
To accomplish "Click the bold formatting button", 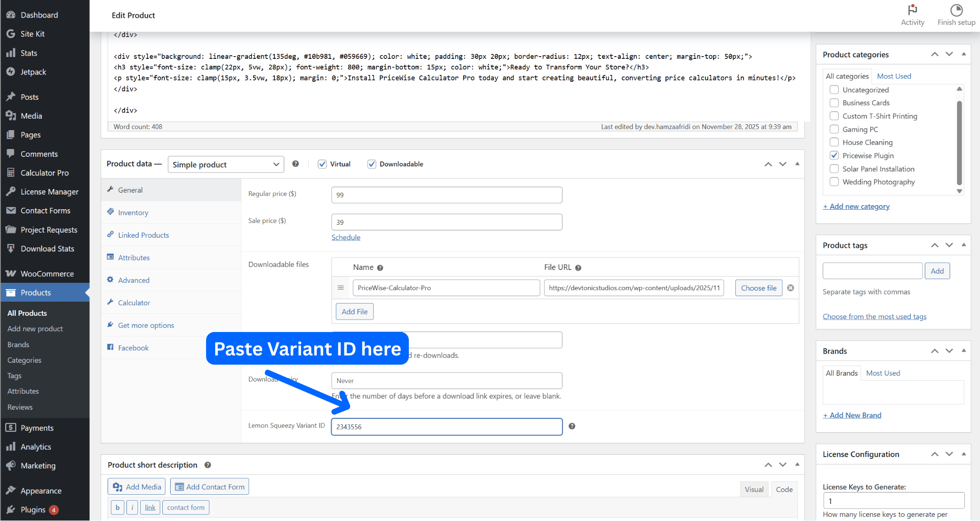I will [x=117, y=507].
